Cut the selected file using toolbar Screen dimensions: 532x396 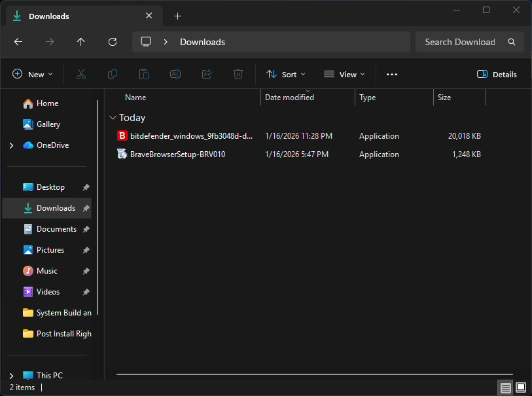coord(80,74)
